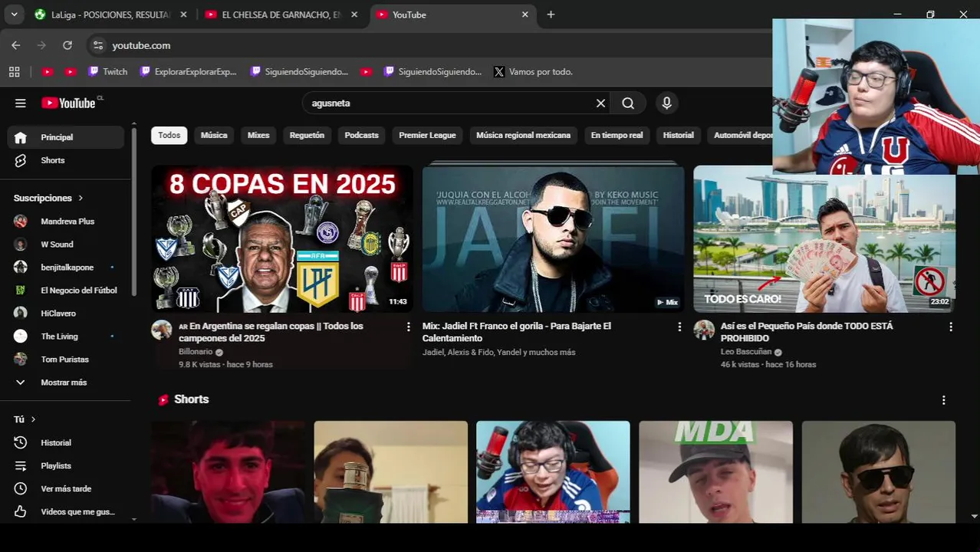The width and height of the screenshot is (980, 552).
Task: Select Música regional mexicana chip
Action: point(523,135)
